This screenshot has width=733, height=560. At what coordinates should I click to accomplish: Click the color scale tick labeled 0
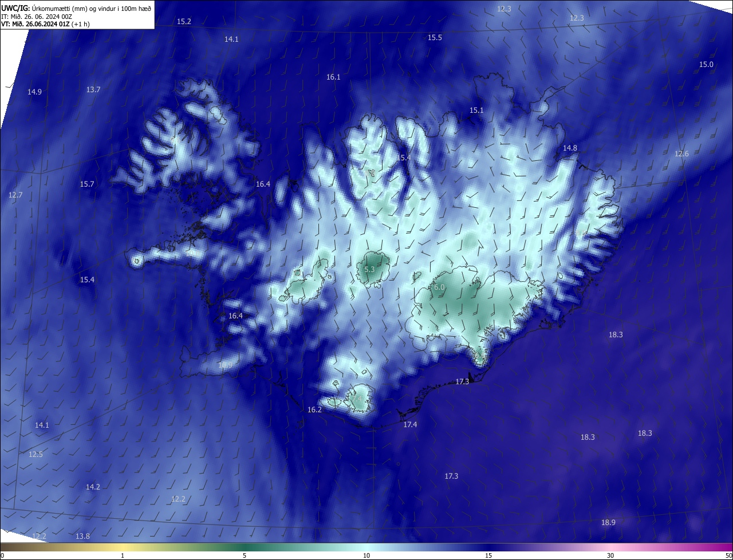tap(2, 555)
